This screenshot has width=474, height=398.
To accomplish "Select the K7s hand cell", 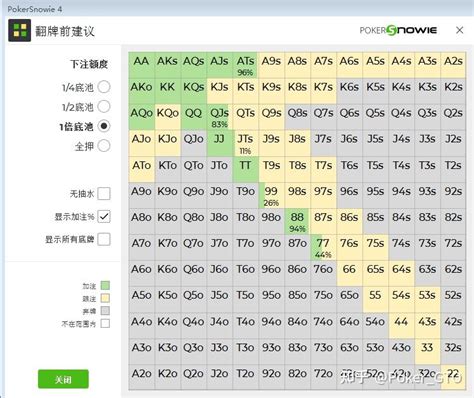I will (324, 91).
